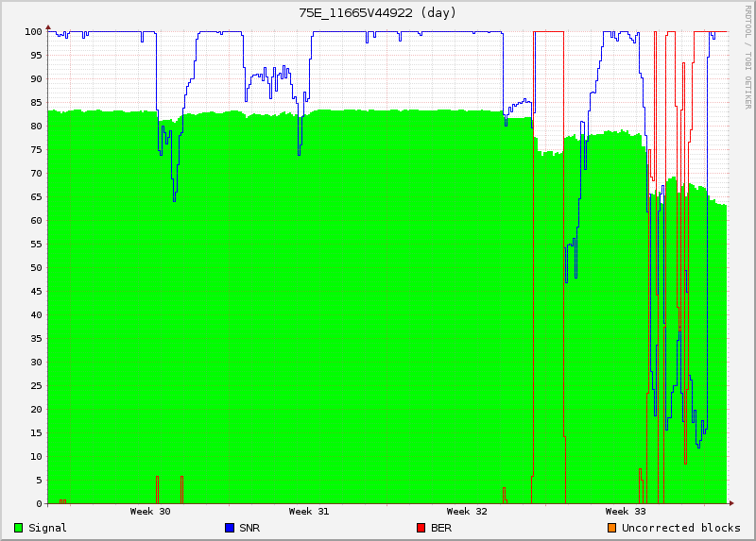This screenshot has height=541, width=756.
Task: Click the Week 33 axis label
Action: point(626,512)
